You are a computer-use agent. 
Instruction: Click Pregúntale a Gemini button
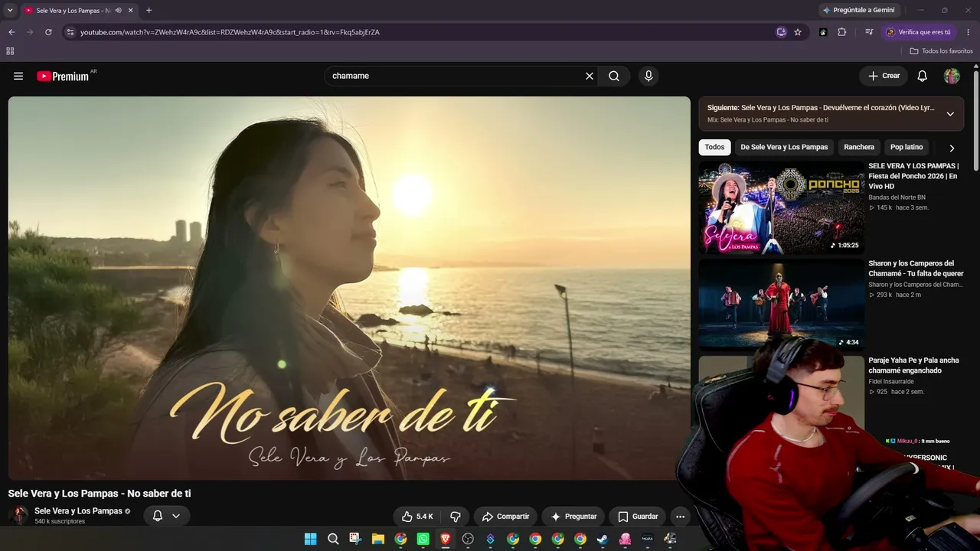pos(857,11)
